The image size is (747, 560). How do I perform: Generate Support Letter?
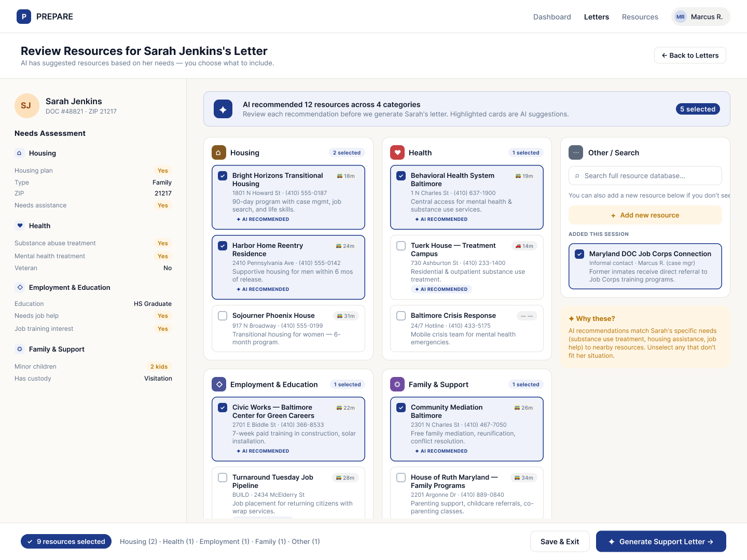pos(661,541)
